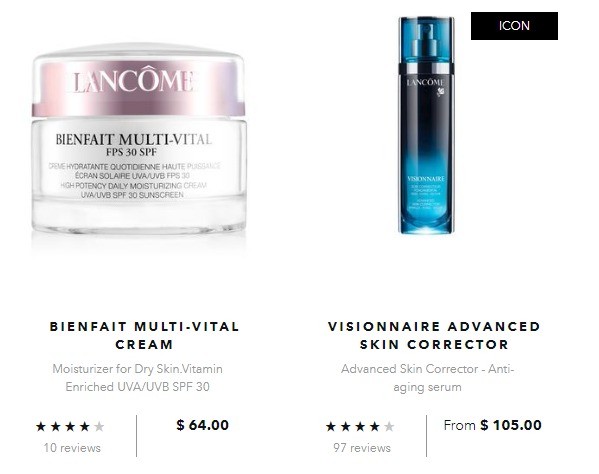Screen dimensions: 599x474
Task: View the 97 reviews link
Action: pos(362,448)
